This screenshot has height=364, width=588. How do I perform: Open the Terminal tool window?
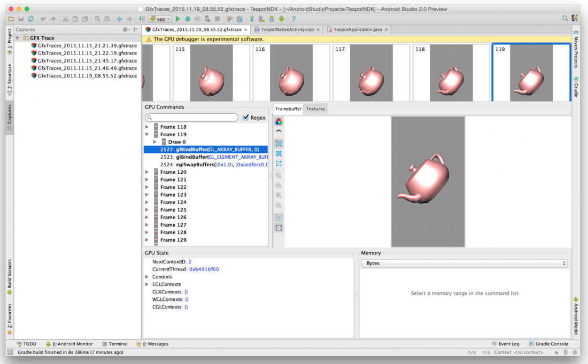click(x=115, y=344)
